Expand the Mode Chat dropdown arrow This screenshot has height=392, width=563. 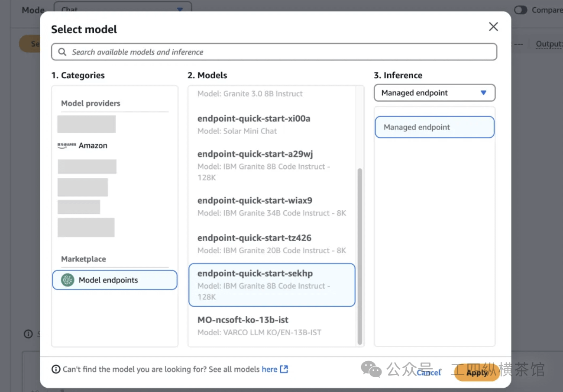[180, 10]
